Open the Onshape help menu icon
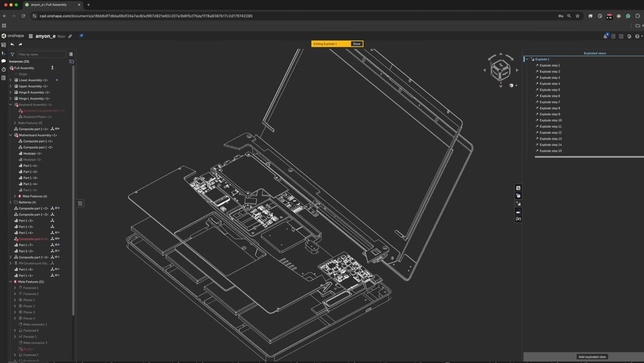This screenshot has height=363, width=644. [637, 36]
